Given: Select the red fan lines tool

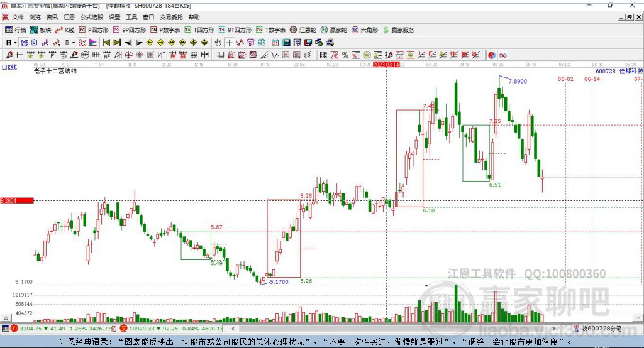Looking at the screenshot, I should click(x=231, y=55).
